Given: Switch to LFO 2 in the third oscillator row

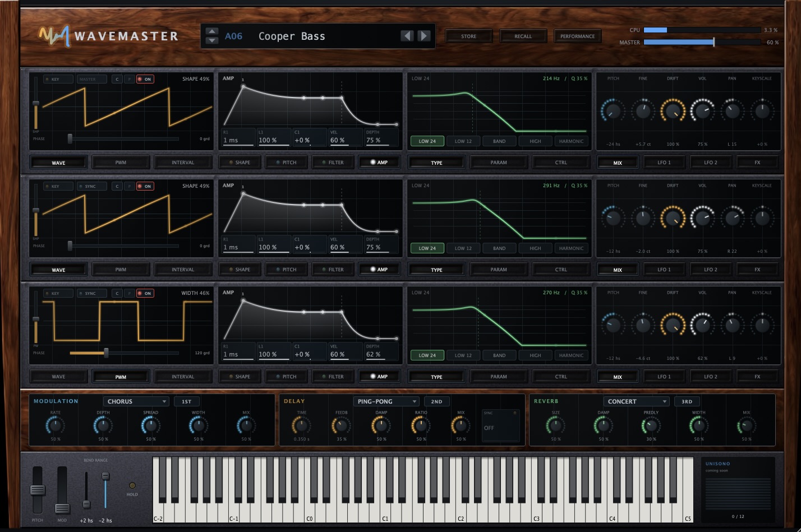Looking at the screenshot, I should [x=711, y=377].
